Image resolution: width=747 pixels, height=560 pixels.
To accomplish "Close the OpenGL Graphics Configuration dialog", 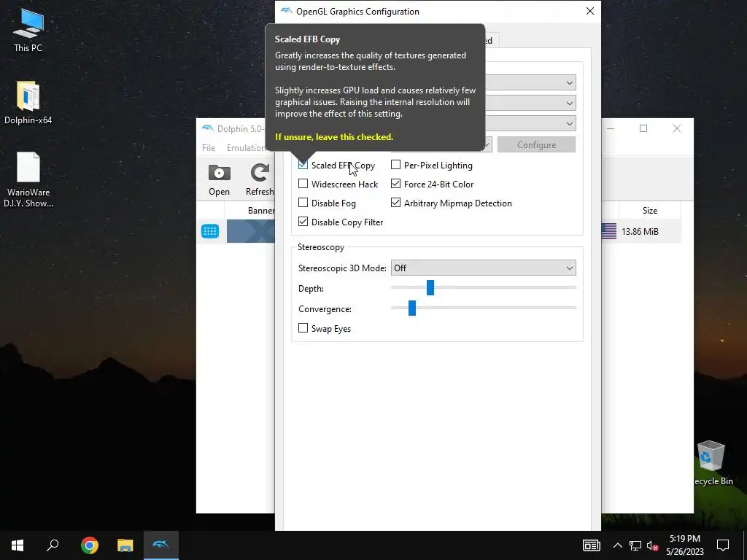I will (589, 11).
